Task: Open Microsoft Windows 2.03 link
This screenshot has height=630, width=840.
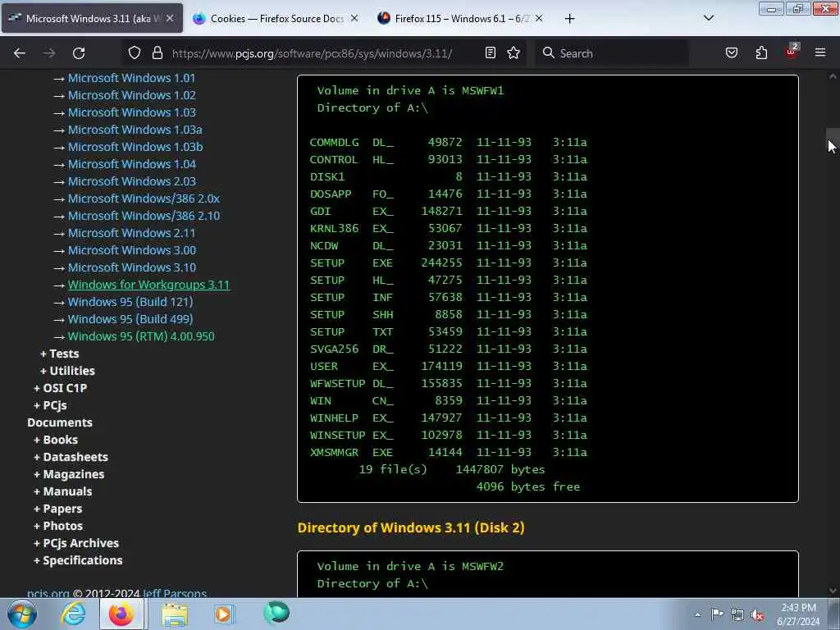Action: pyautogui.click(x=132, y=181)
